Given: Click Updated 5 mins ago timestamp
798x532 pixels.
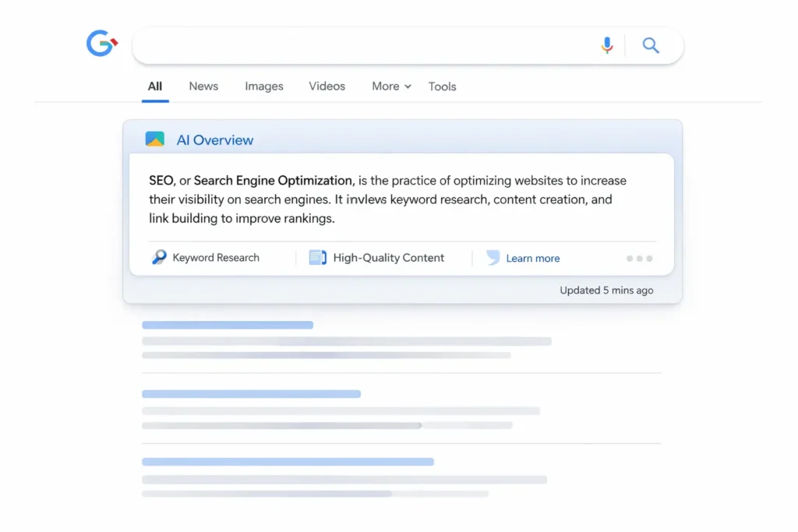Looking at the screenshot, I should pos(608,290).
